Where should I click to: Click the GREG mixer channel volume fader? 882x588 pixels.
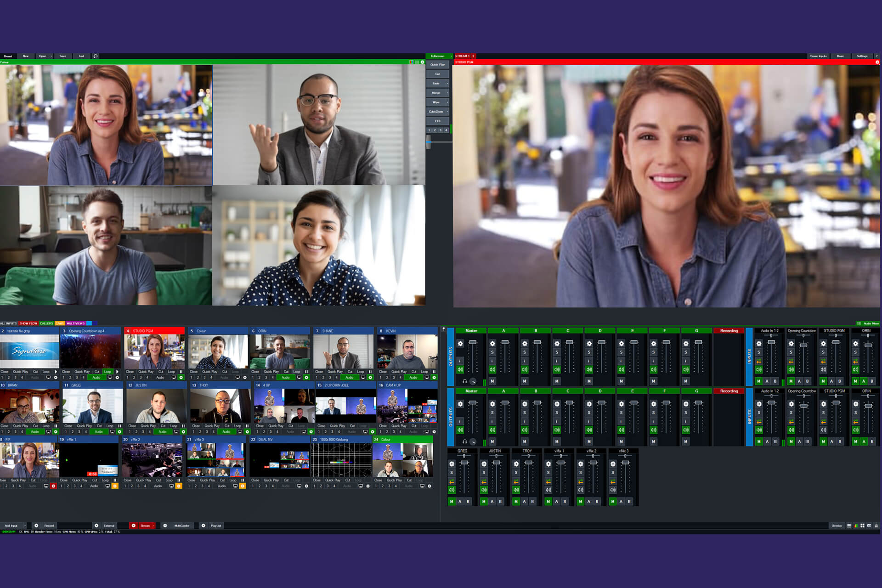464,463
